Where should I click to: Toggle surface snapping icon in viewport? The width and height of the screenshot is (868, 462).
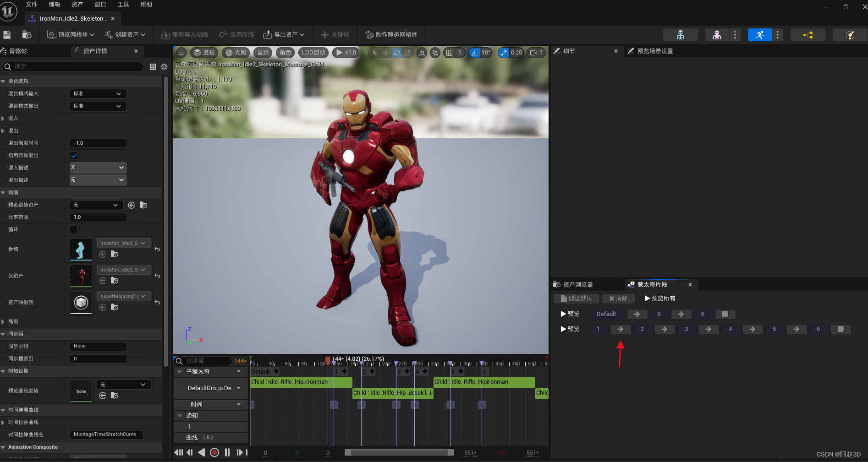[x=435, y=53]
